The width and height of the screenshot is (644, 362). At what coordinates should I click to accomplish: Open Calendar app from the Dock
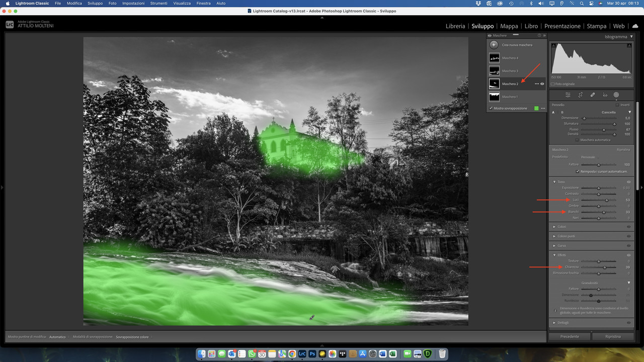click(262, 354)
